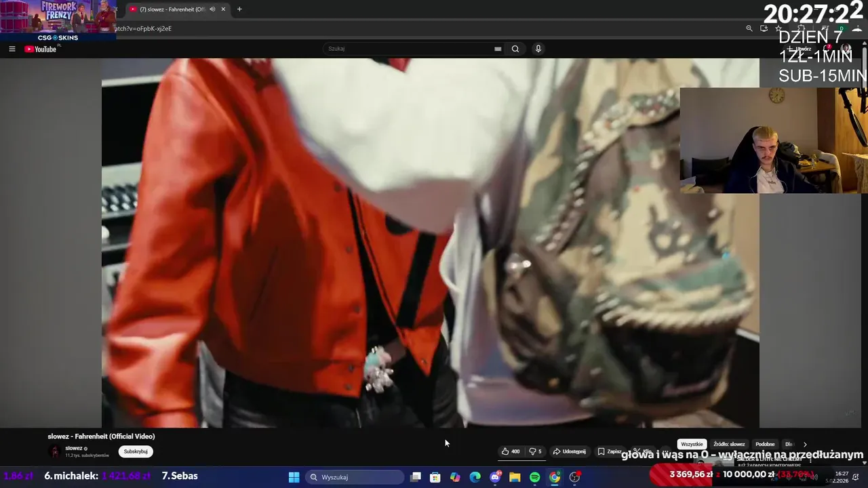Open Task View from the taskbar
The image size is (868, 488).
pyautogui.click(x=416, y=477)
